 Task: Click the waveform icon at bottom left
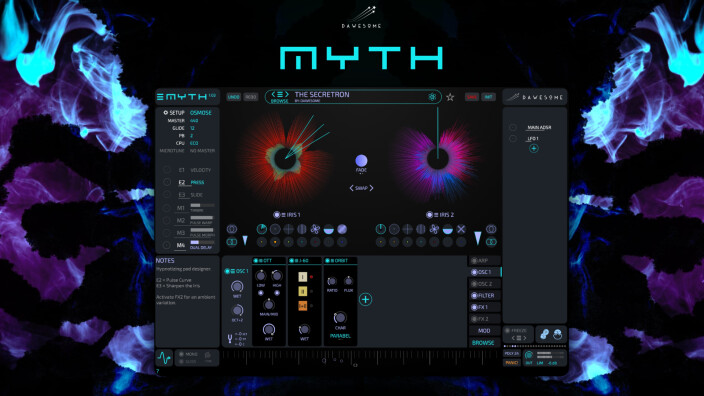[164, 358]
